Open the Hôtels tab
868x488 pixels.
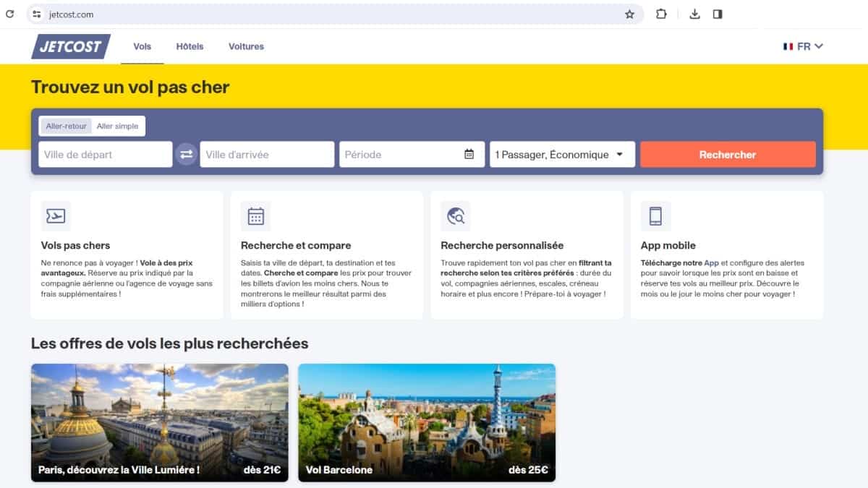click(190, 46)
